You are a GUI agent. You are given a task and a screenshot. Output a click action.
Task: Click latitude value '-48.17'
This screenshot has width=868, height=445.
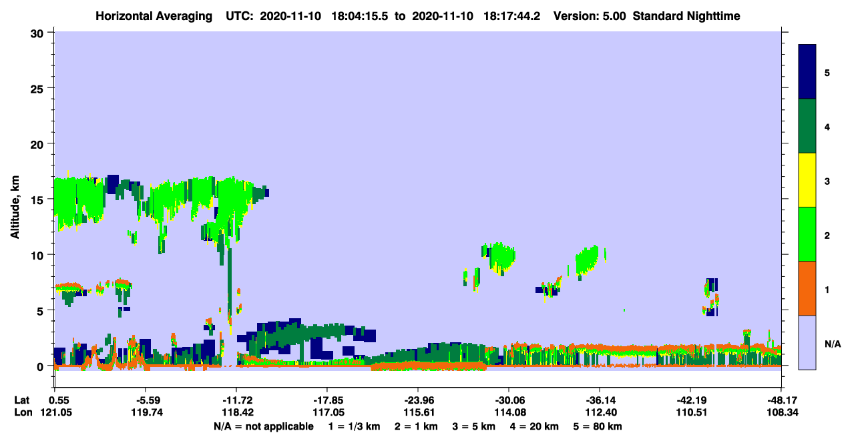pyautogui.click(x=781, y=400)
